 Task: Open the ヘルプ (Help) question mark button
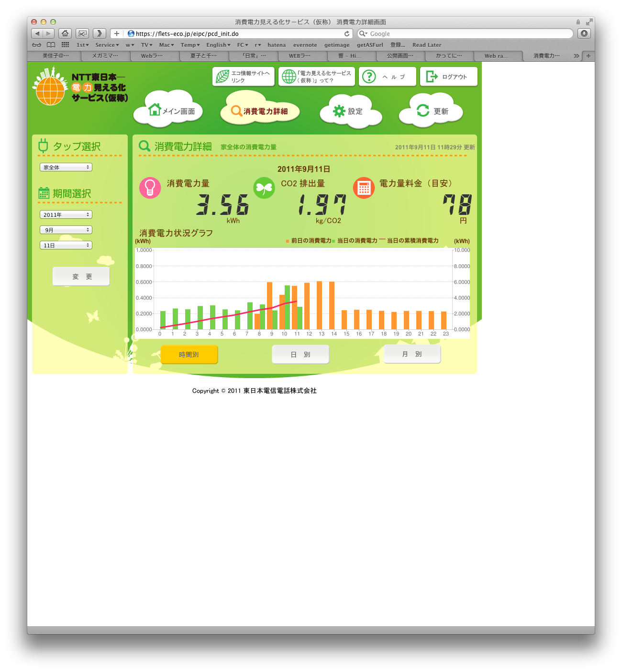pos(387,77)
